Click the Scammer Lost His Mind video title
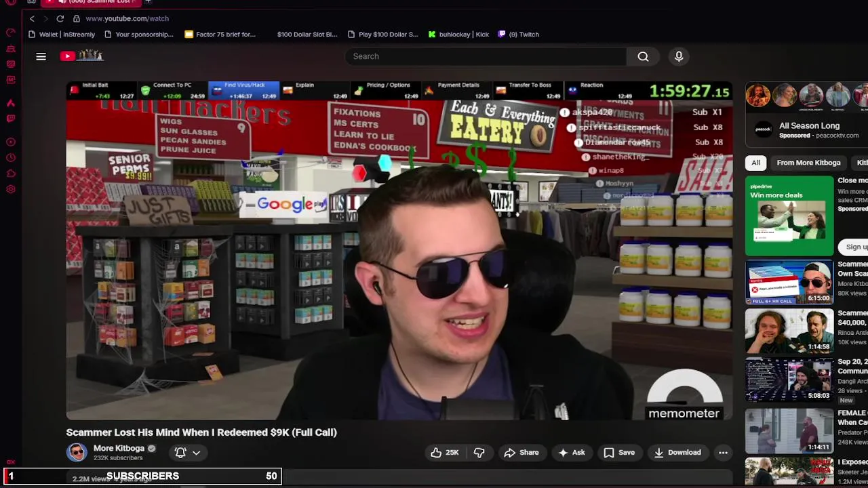This screenshot has height=488, width=868. point(201,432)
